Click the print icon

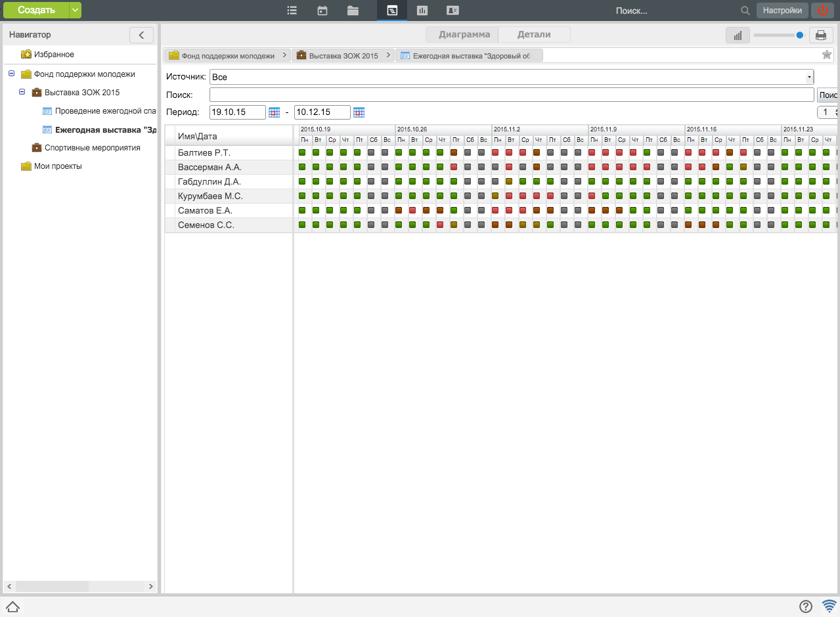point(821,35)
